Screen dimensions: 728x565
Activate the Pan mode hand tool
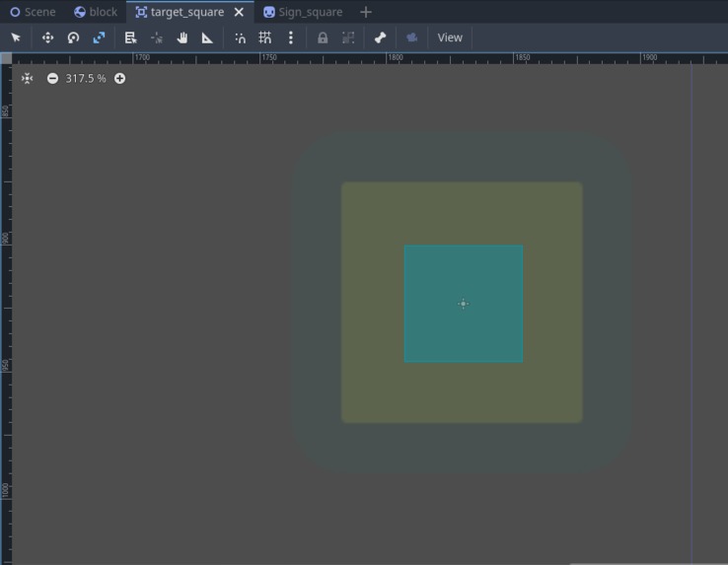(182, 37)
